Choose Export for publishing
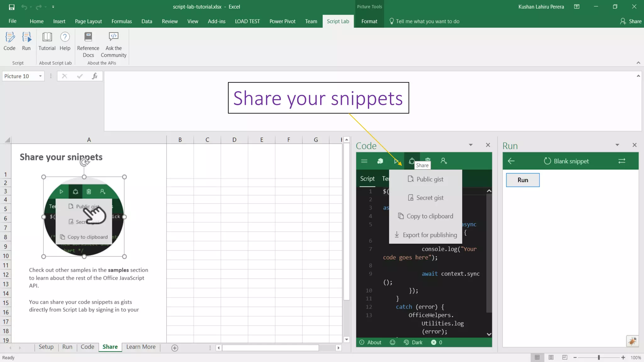 [x=425, y=235]
